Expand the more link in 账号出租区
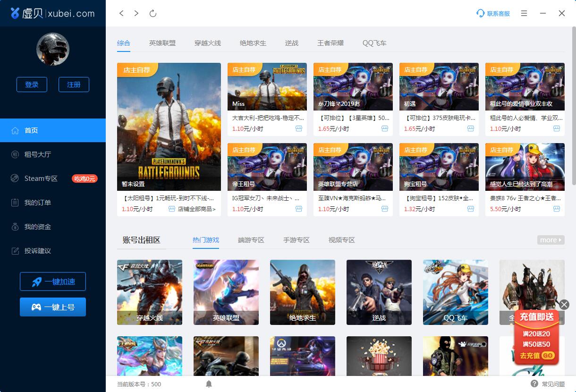576x392 pixels. (x=550, y=240)
